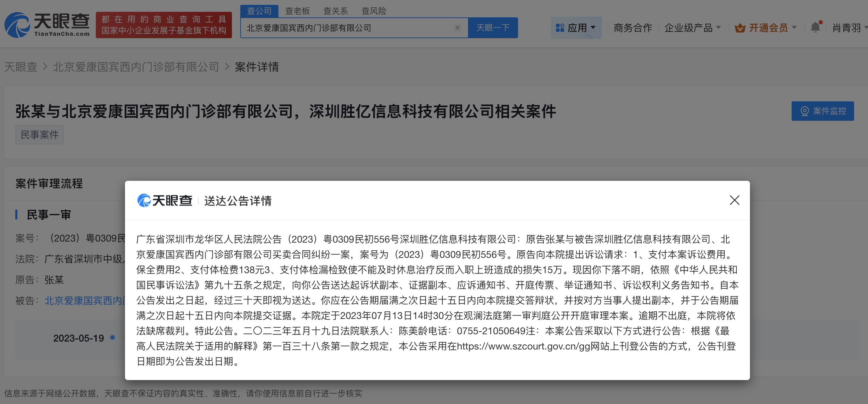Open the notification bell
Screen dimensions: 868x404
(815, 27)
